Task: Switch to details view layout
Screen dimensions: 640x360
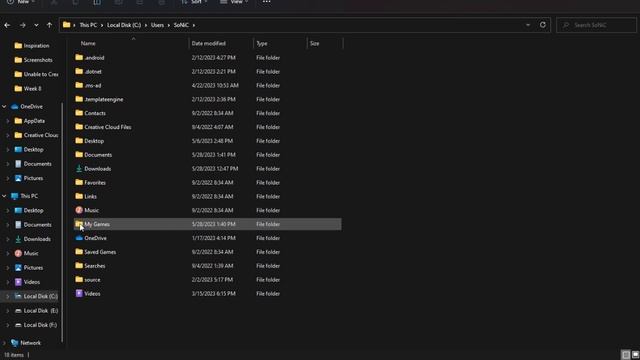Action: tap(626, 355)
